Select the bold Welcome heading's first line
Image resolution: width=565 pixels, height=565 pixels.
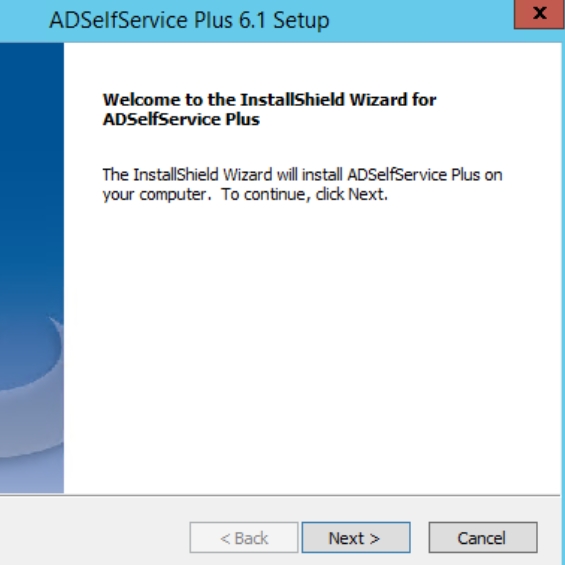pos(269,100)
